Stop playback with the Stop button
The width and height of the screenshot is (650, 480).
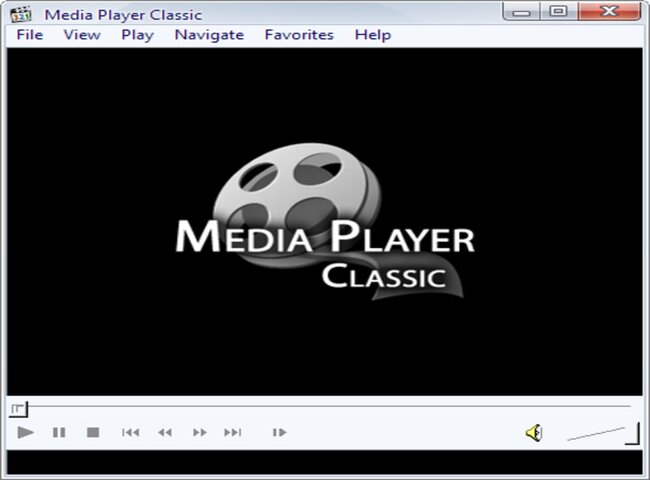pos(93,432)
